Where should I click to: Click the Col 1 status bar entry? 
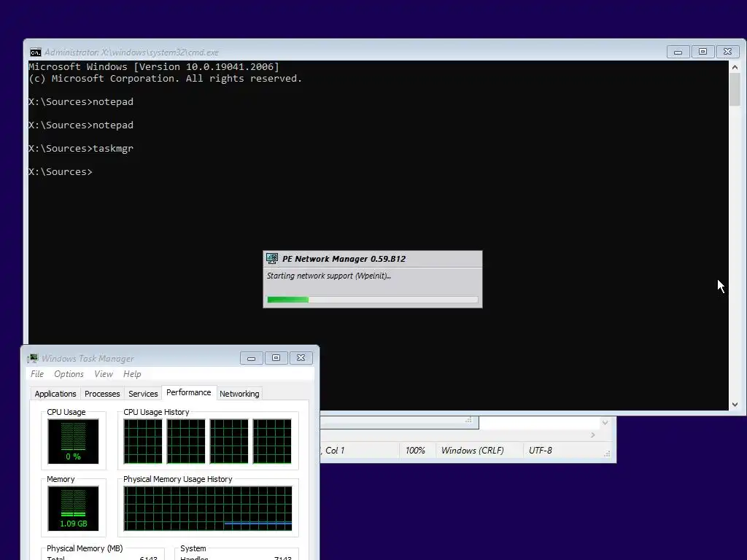[334, 451]
